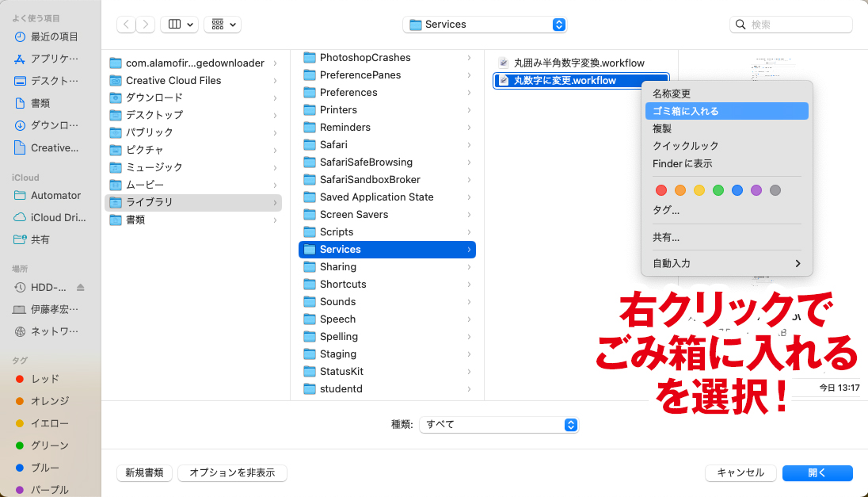This screenshot has height=497, width=868.
Task: Expand the 自動入力 submenu
Action: click(x=726, y=263)
